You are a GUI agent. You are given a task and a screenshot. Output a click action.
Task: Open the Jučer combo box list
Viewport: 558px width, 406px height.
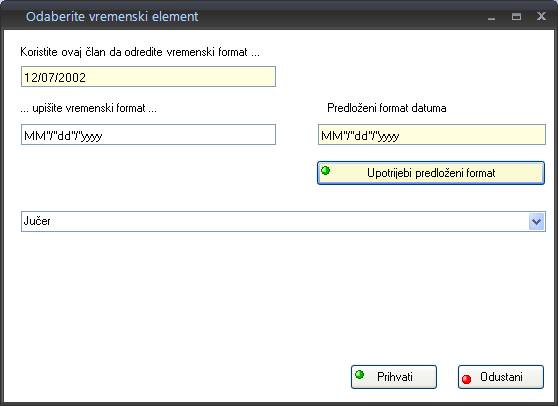pyautogui.click(x=283, y=221)
